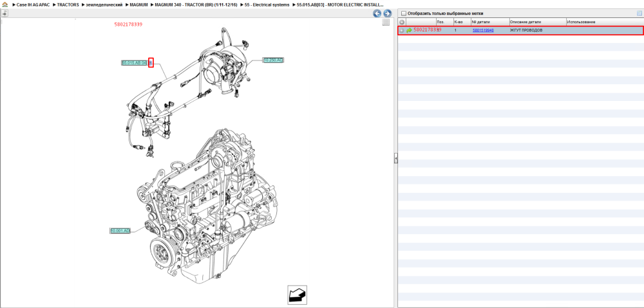The height and width of the screenshot is (308, 644).
Task: Sort by 'К-во' column header
Action: pyautogui.click(x=462, y=22)
